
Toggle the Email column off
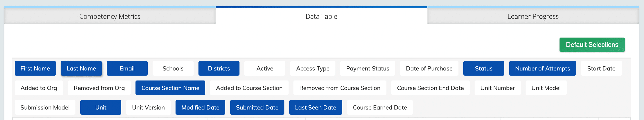tap(127, 68)
